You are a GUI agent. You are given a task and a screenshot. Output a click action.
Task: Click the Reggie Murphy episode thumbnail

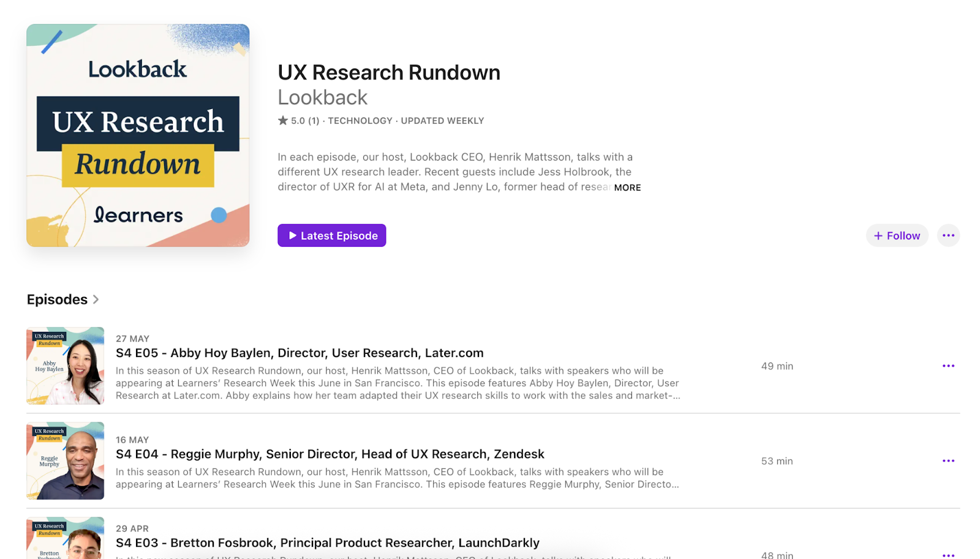[x=65, y=460]
